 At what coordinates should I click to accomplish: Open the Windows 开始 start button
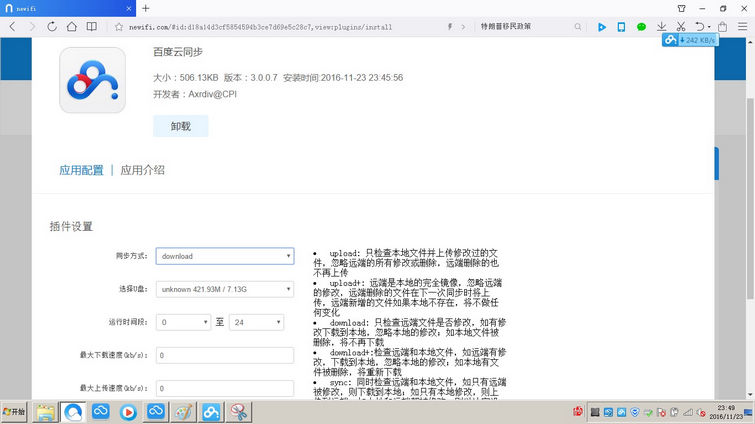click(x=14, y=412)
